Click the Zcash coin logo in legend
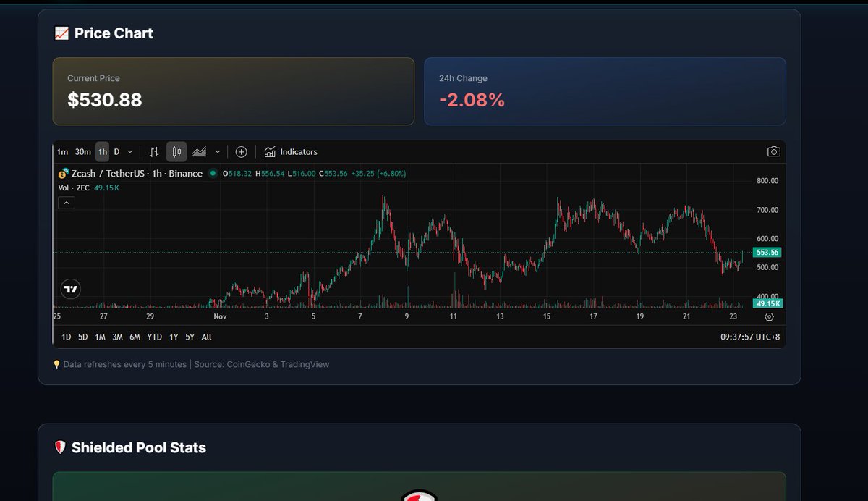The width and height of the screenshot is (868, 501). [64, 173]
